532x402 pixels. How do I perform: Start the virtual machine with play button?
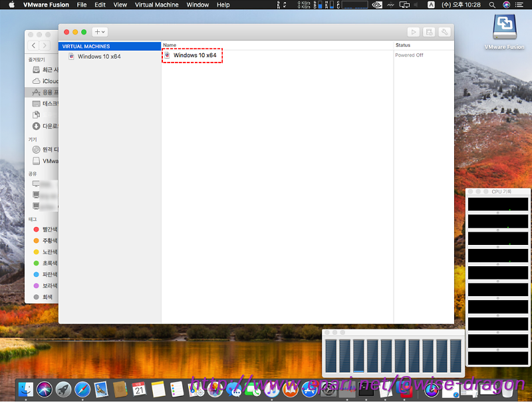413,32
